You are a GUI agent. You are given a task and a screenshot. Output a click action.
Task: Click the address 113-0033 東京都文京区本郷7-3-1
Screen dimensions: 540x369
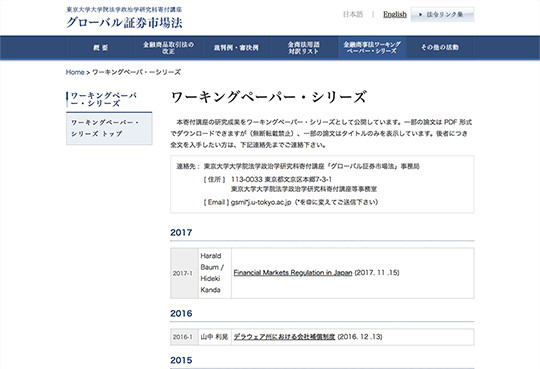[281, 179]
